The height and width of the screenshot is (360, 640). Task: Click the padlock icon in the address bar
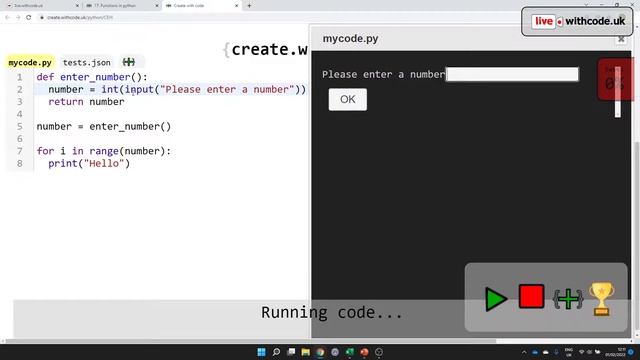[42, 18]
